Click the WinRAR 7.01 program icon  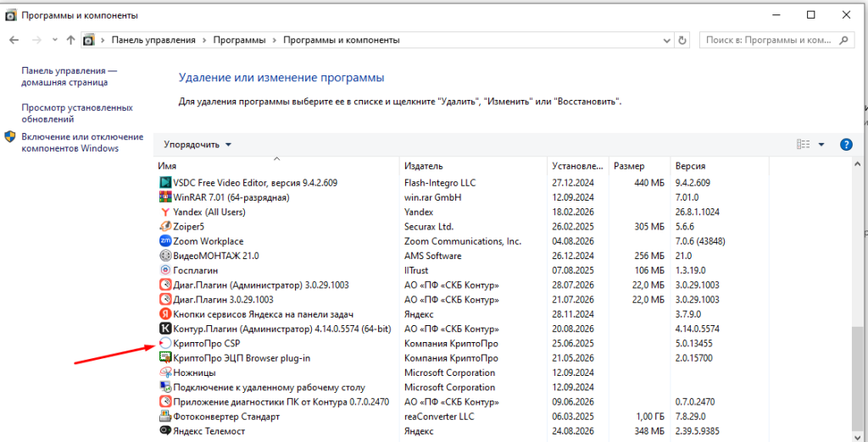(x=164, y=196)
